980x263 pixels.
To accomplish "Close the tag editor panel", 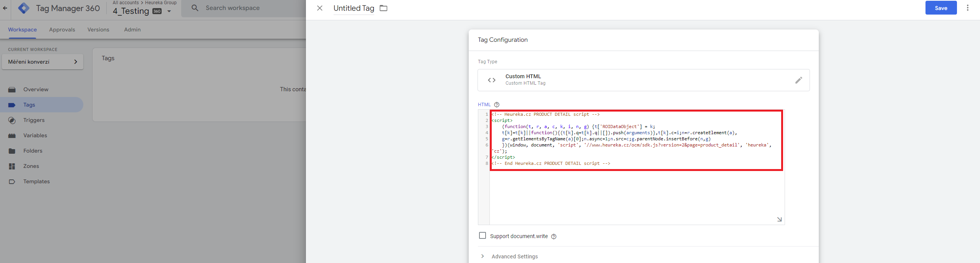I will coord(320,8).
